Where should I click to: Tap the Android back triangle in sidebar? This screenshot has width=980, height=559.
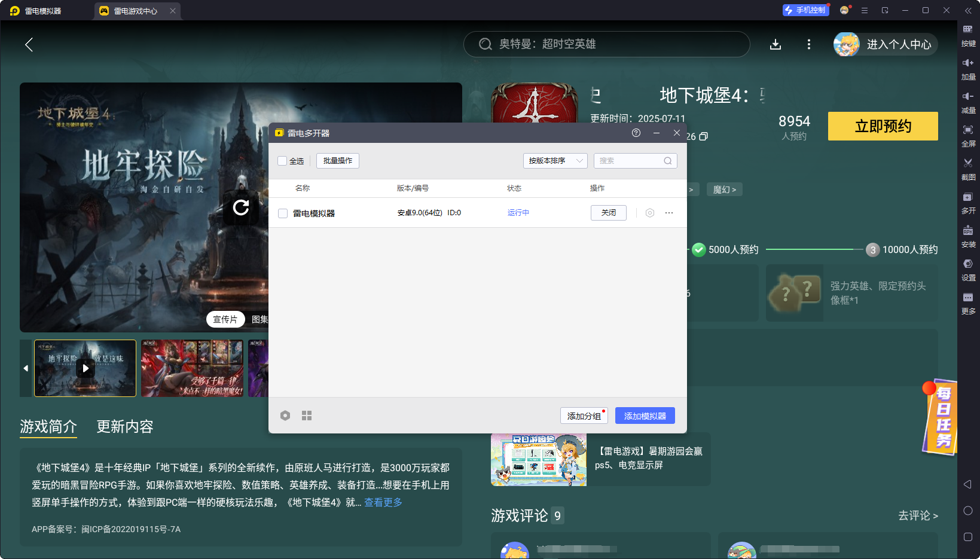(967, 484)
